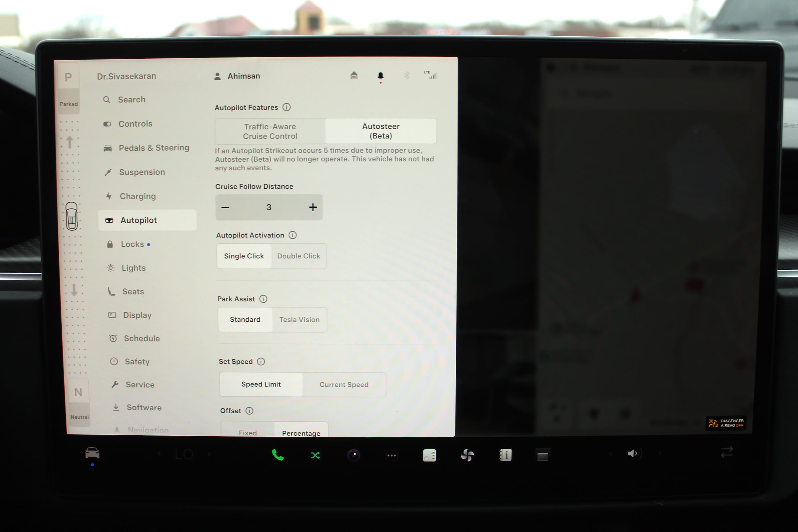This screenshot has height=532, width=798.
Task: Tap the Search settings field
Action: [x=132, y=100]
